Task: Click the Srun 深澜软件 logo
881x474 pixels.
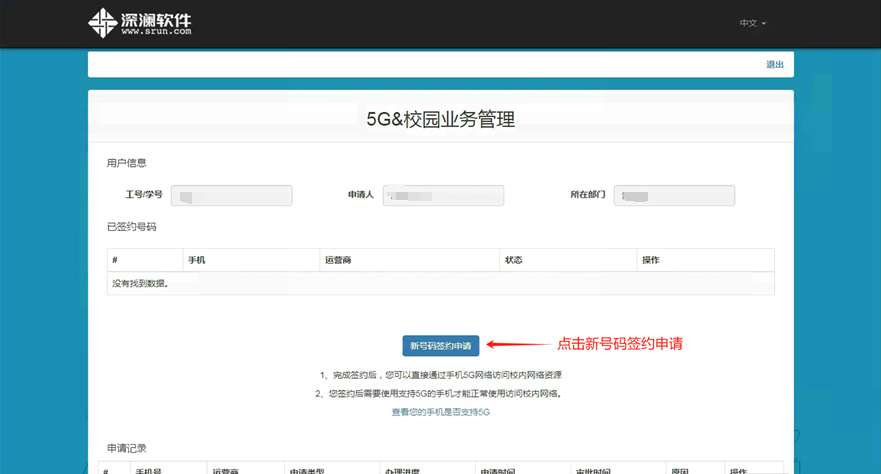Action: (139, 22)
